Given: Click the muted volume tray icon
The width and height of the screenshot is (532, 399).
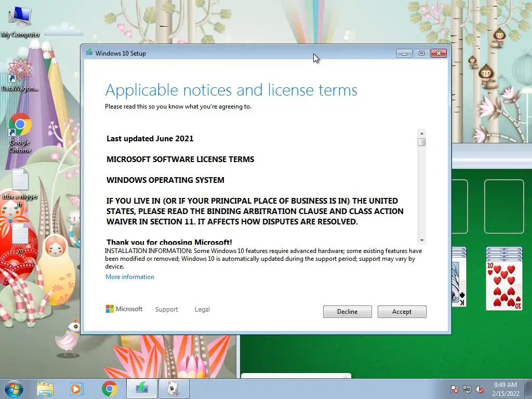Looking at the screenshot, I should click(x=480, y=390).
